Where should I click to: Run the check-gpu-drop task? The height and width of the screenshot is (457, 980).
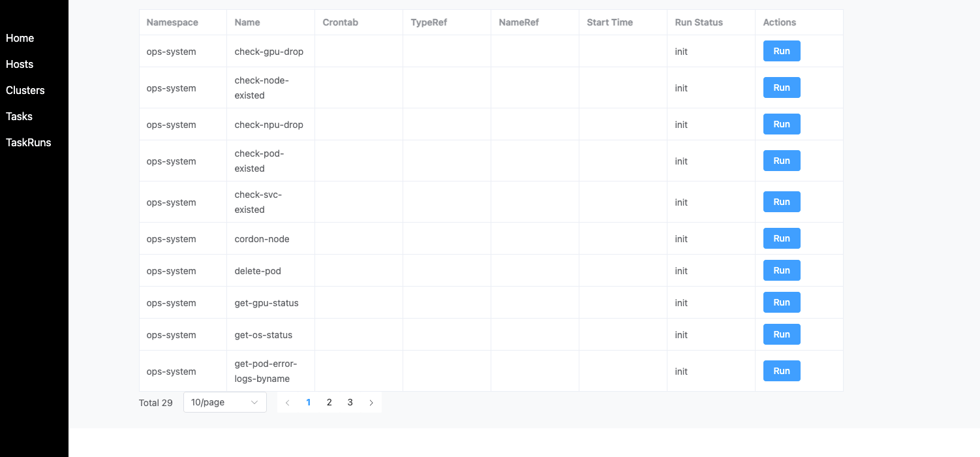pyautogui.click(x=782, y=51)
